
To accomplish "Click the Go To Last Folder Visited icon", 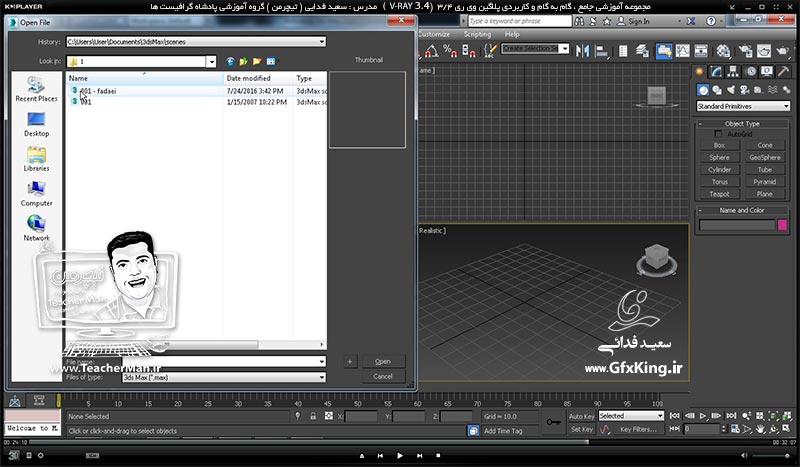I will (230, 61).
